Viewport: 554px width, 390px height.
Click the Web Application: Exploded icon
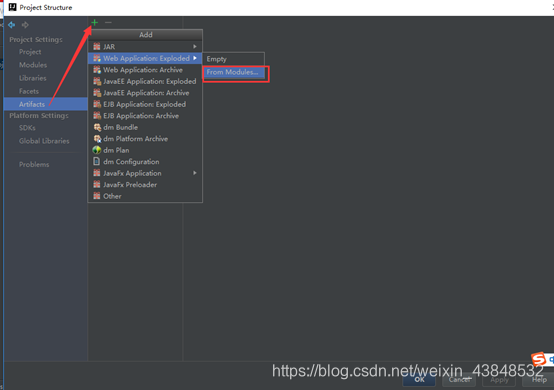tap(97, 58)
